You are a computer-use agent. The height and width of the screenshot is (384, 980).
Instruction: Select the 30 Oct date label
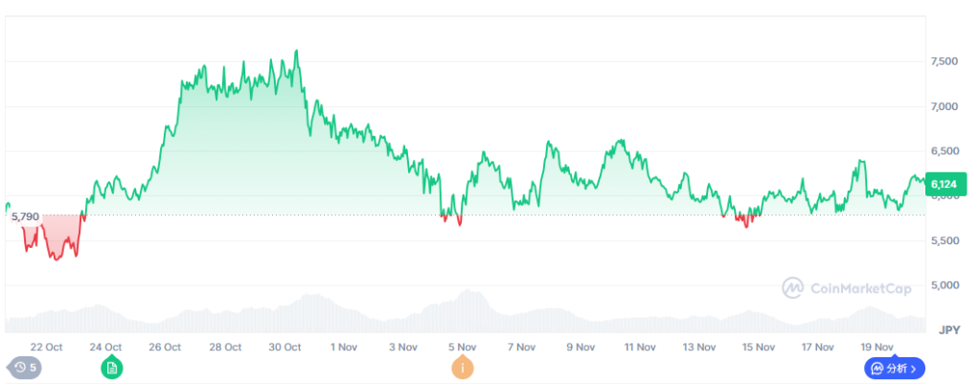coord(285,347)
